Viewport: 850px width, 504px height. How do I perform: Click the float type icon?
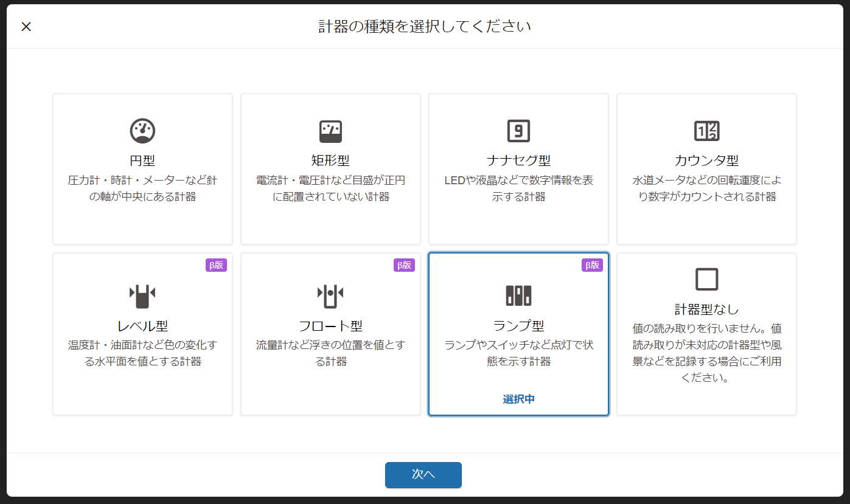(x=330, y=295)
